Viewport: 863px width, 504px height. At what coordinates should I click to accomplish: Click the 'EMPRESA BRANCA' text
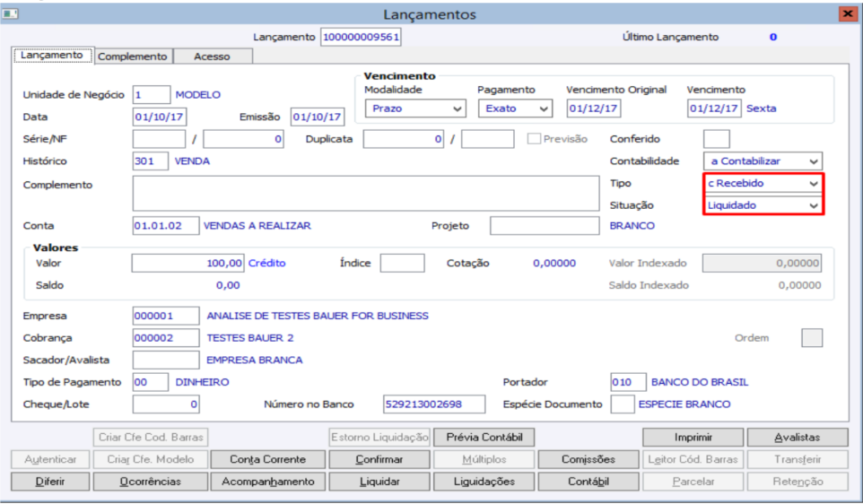254,360
